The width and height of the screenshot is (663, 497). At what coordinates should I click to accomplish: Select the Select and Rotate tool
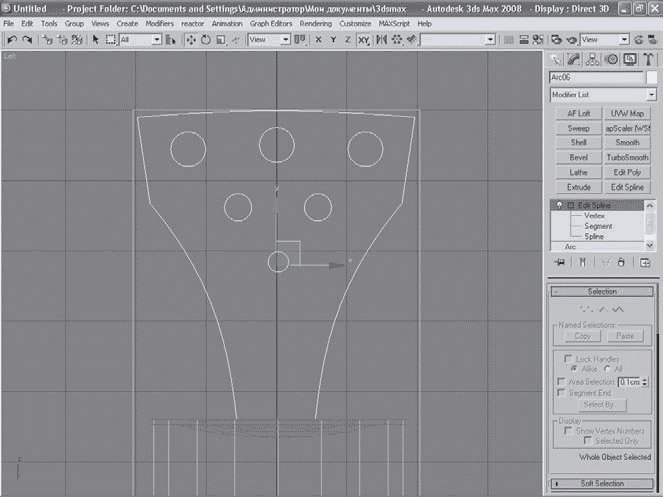206,39
